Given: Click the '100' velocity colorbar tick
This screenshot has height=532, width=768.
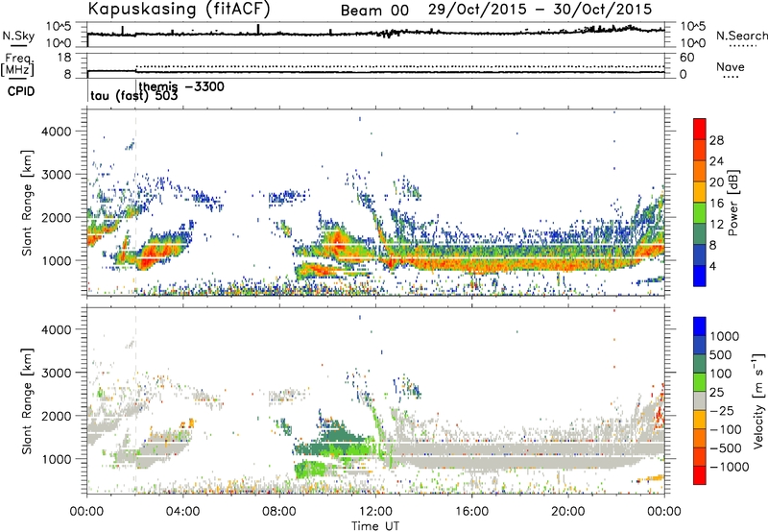Looking at the screenshot, I should [721, 374].
